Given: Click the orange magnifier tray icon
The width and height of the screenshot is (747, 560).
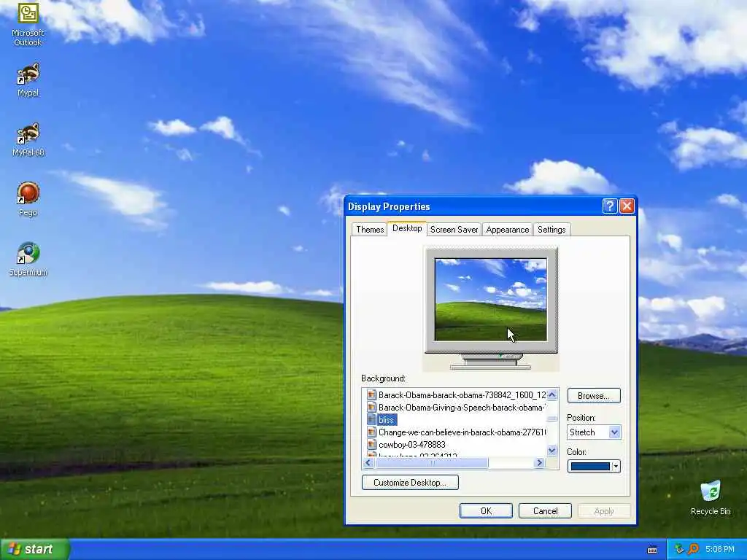Looking at the screenshot, I should (693, 549).
